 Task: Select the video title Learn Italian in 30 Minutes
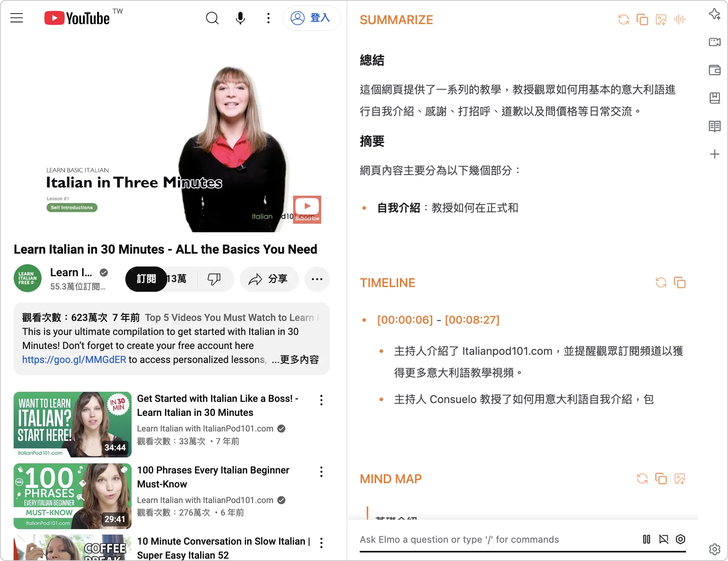165,249
